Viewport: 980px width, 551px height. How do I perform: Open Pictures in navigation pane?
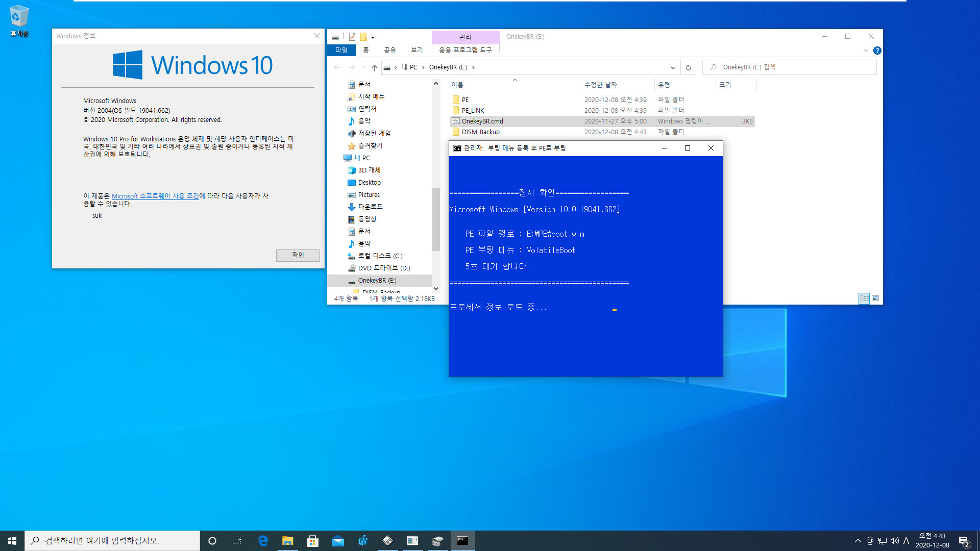(x=369, y=194)
